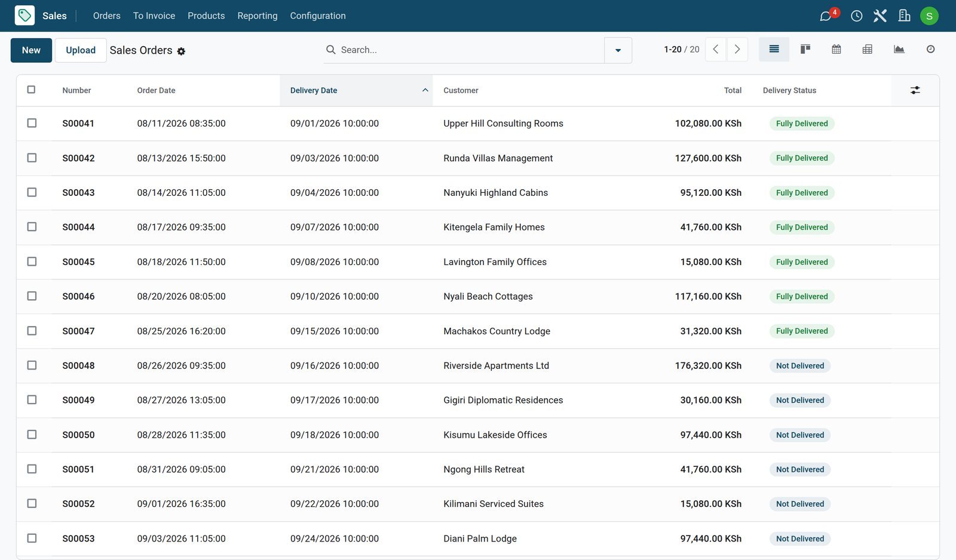
Task: Open the To Invoice menu
Action: pos(154,16)
